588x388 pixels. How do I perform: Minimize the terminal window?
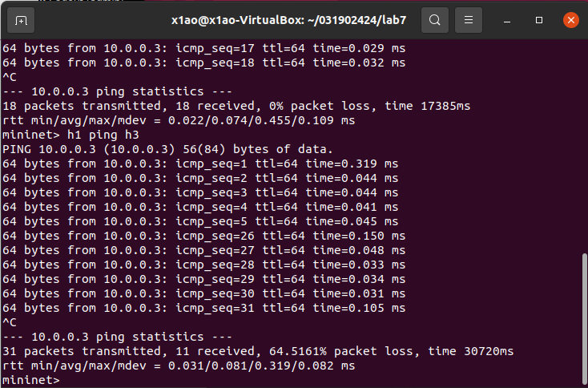click(x=507, y=20)
